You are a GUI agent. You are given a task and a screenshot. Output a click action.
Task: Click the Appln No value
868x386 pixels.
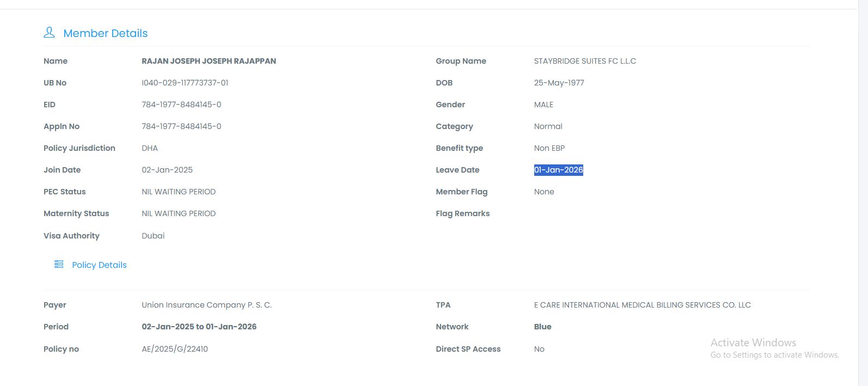181,126
